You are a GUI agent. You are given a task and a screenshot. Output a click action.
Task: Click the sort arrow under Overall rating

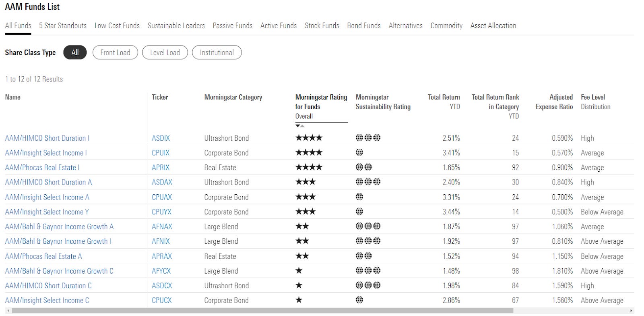(x=300, y=126)
